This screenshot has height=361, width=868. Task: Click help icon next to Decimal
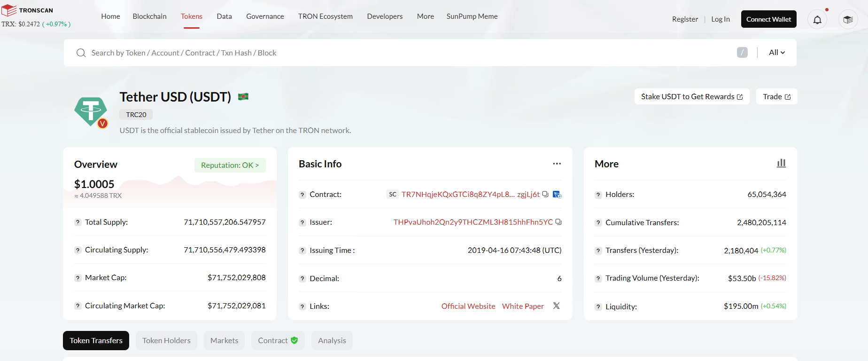(302, 279)
